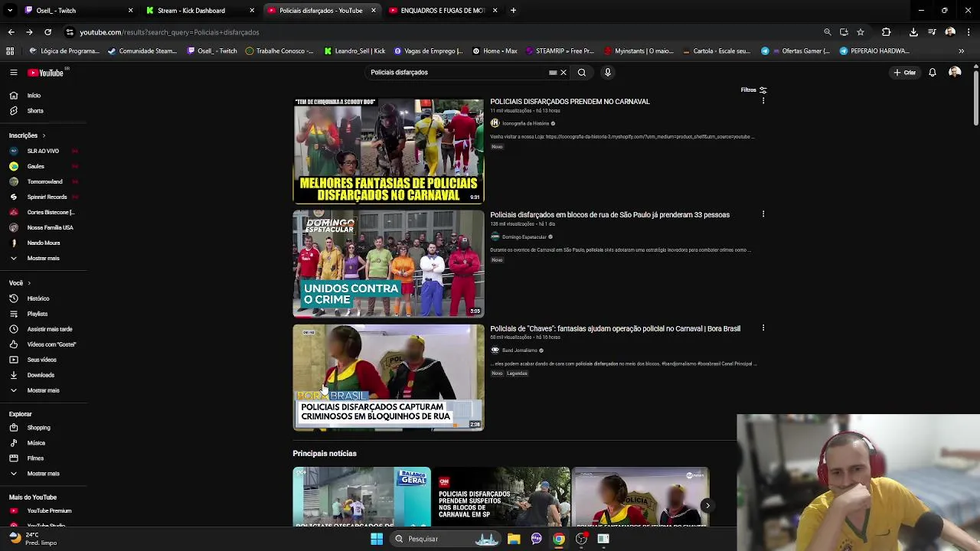Screen dimensions: 980x551
Task: Open File Explorer from the taskbar
Action: click(514, 539)
